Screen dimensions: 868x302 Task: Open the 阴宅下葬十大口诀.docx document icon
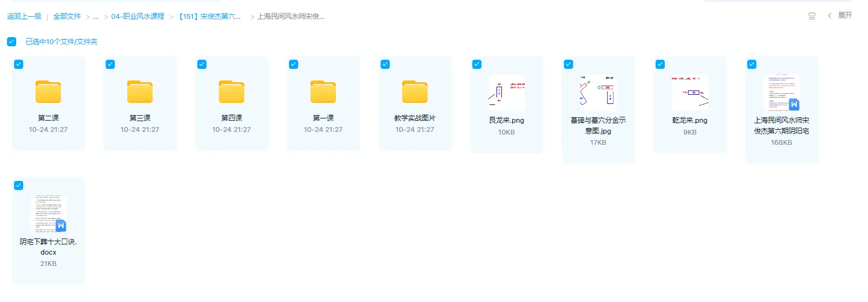(49, 214)
